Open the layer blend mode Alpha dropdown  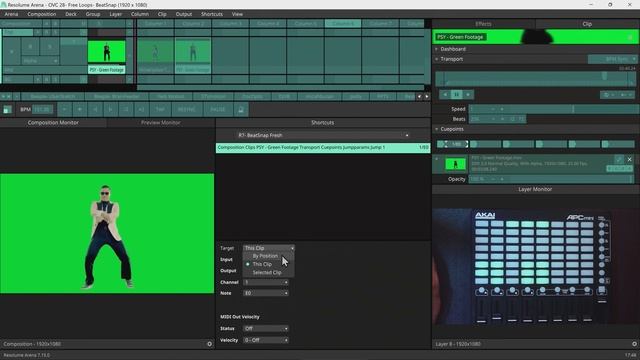[40, 61]
